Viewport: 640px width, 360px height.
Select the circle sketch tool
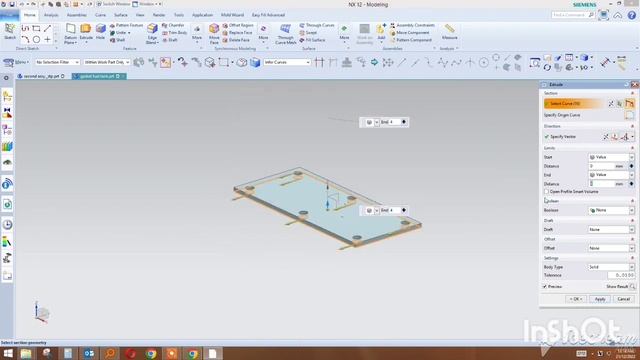click(36, 40)
